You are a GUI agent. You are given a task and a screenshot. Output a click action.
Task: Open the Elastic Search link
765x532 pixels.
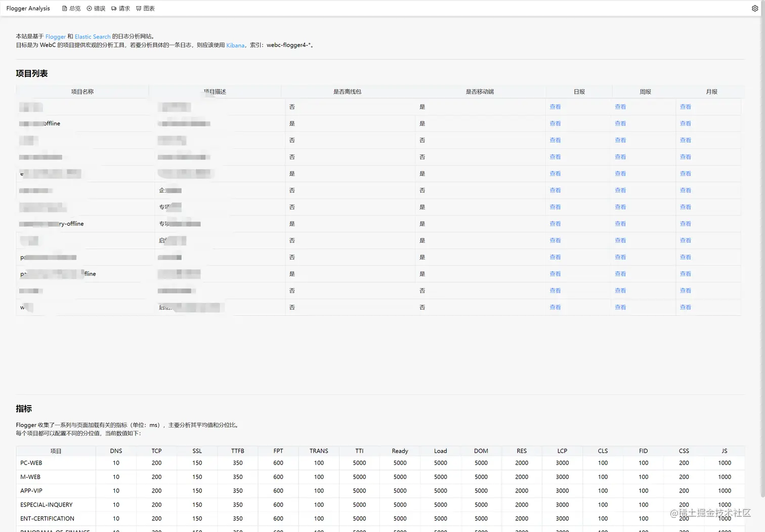pyautogui.click(x=93, y=37)
